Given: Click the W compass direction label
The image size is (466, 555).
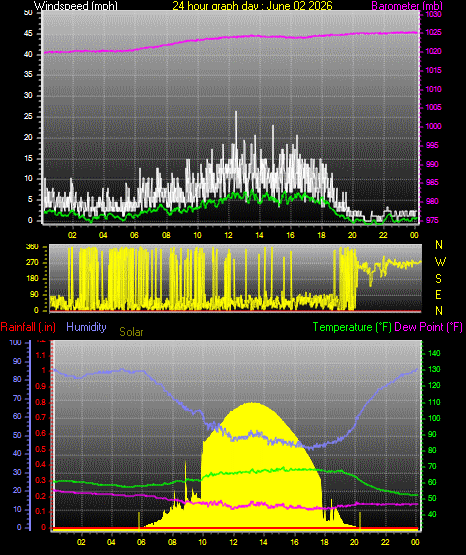Looking at the screenshot, I should (440, 262).
